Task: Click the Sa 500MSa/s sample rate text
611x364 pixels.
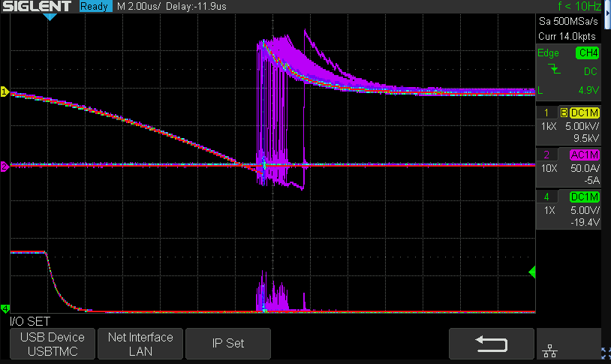Action: [x=568, y=21]
